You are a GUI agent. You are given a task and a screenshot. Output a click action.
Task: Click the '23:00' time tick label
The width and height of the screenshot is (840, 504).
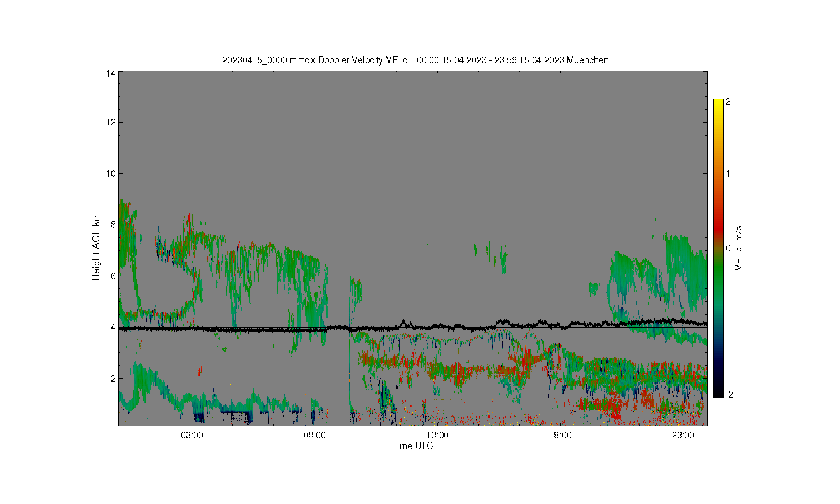tap(683, 436)
